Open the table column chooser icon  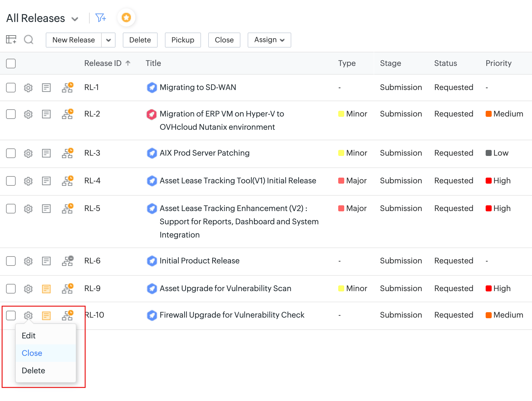(11, 39)
